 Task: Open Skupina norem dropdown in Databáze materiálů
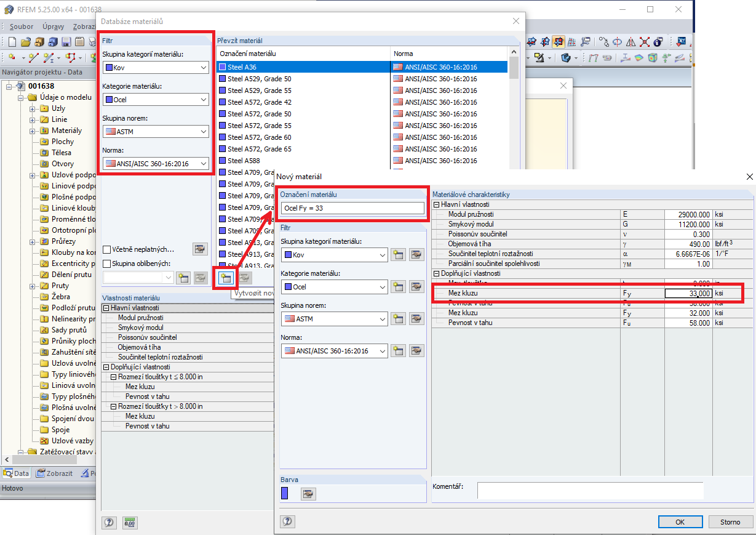156,131
